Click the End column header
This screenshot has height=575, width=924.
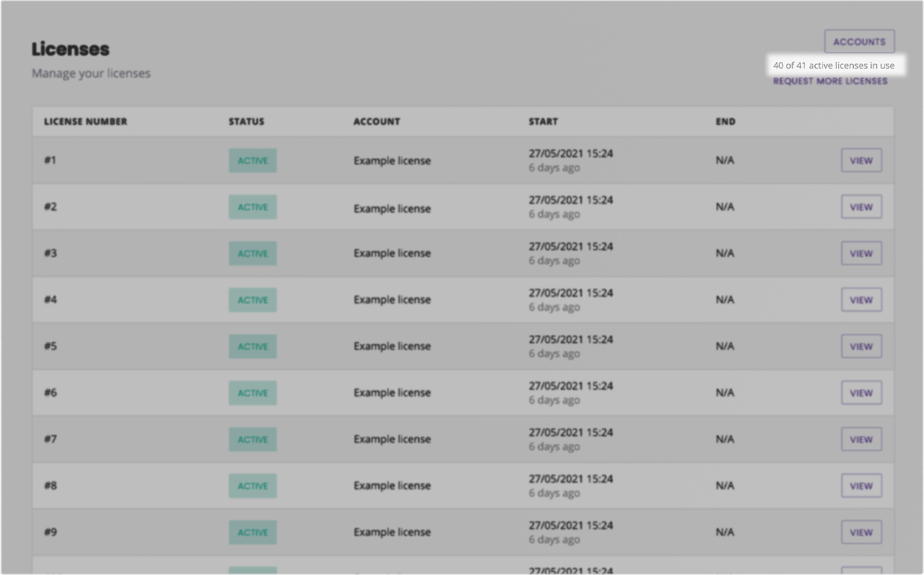pos(725,122)
